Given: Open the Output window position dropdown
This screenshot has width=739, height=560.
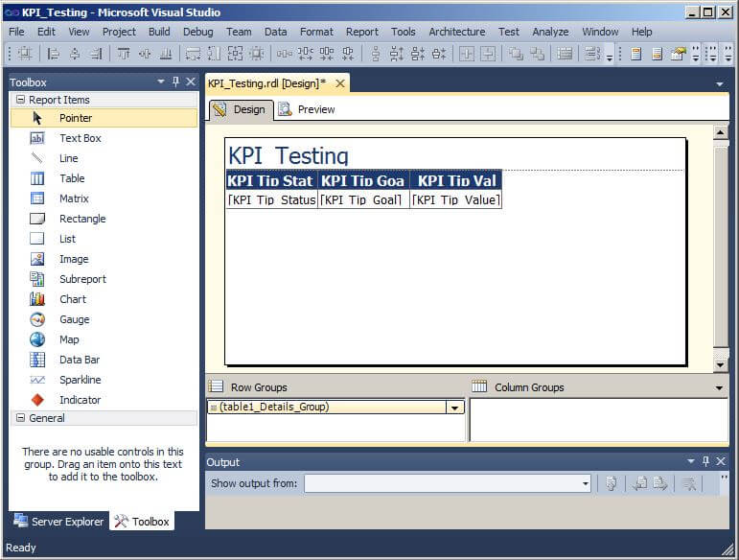Looking at the screenshot, I should tap(691, 461).
